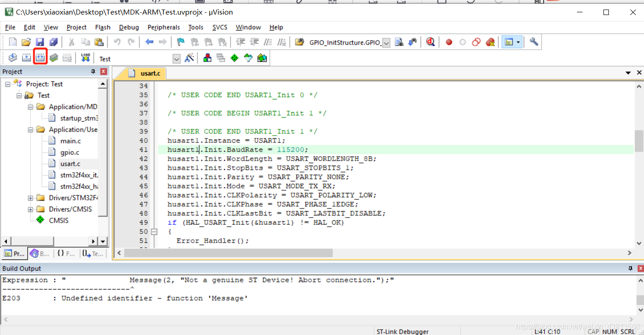Open the Test target selection dropdown
The width and height of the screenshot is (644, 335).
click(176, 59)
